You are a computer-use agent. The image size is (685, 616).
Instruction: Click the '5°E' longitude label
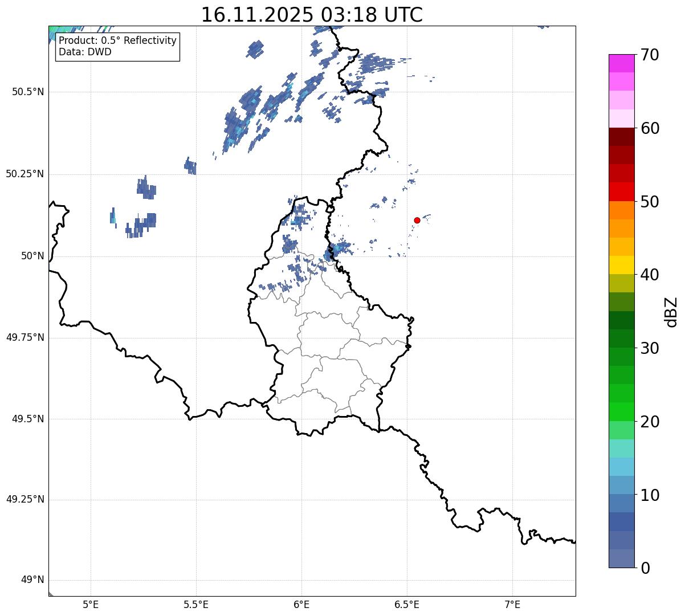[91, 604]
